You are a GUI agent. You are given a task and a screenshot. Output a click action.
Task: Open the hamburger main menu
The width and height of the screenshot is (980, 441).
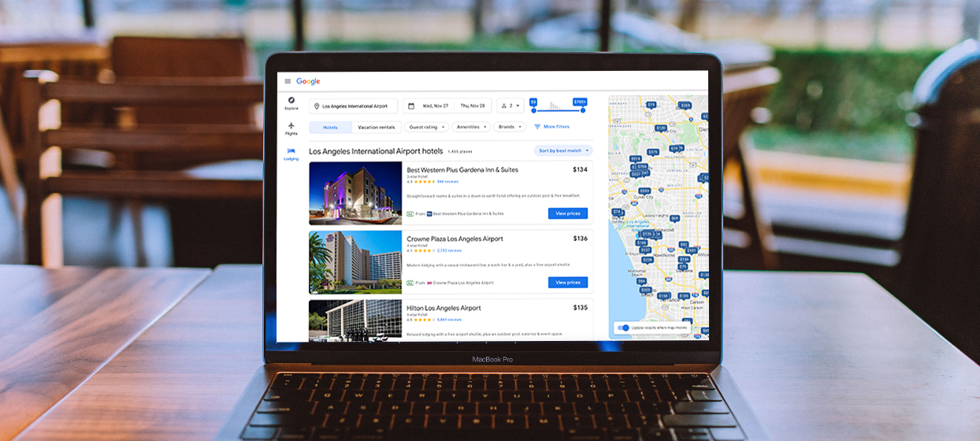288,81
